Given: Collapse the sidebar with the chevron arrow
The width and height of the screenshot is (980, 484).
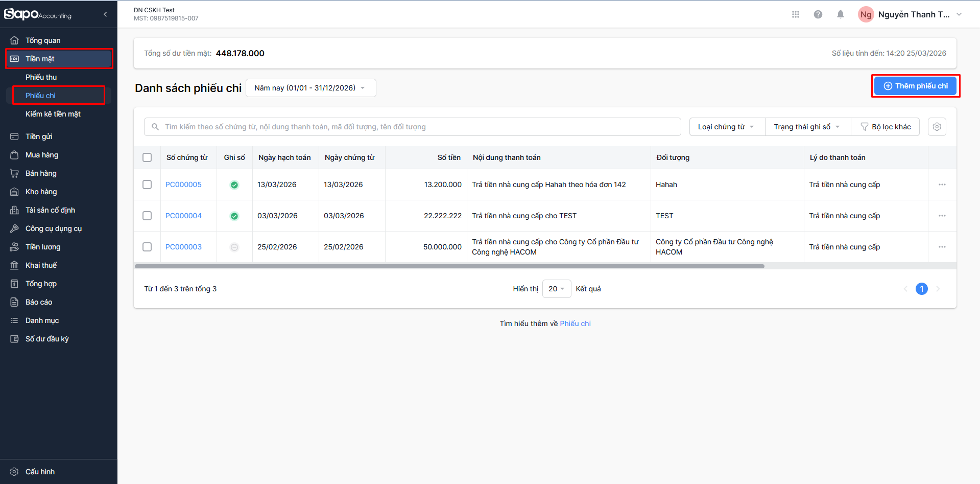Looking at the screenshot, I should point(105,14).
